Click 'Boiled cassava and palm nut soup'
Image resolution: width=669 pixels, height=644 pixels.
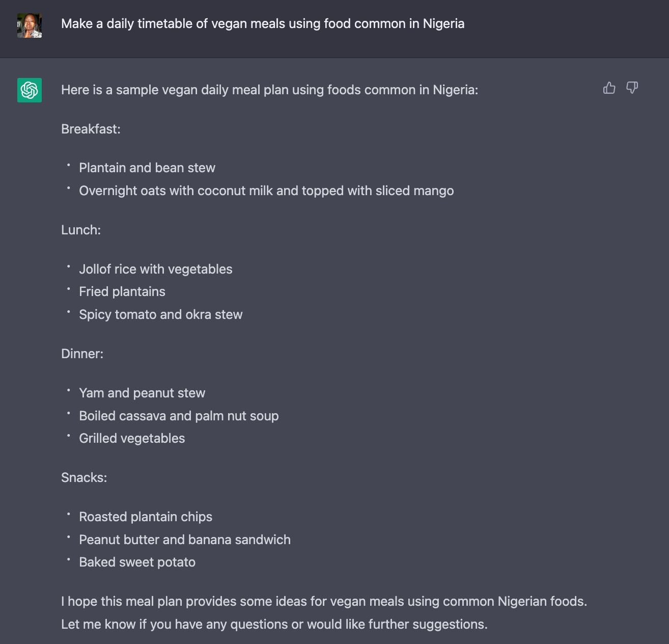tap(179, 416)
